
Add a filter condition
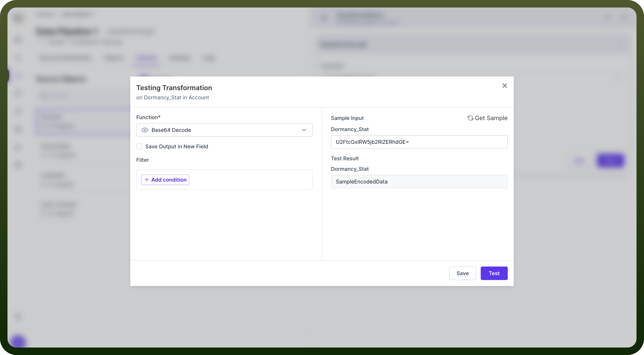[x=165, y=180]
